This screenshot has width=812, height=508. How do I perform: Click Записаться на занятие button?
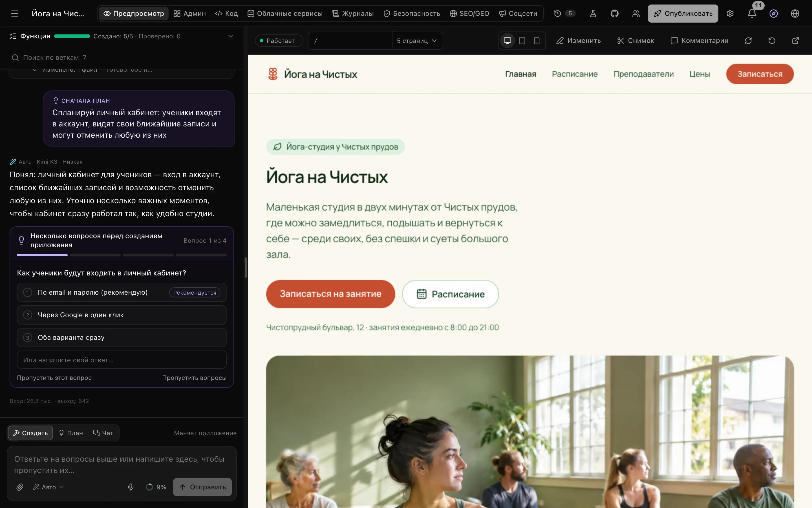coord(330,294)
